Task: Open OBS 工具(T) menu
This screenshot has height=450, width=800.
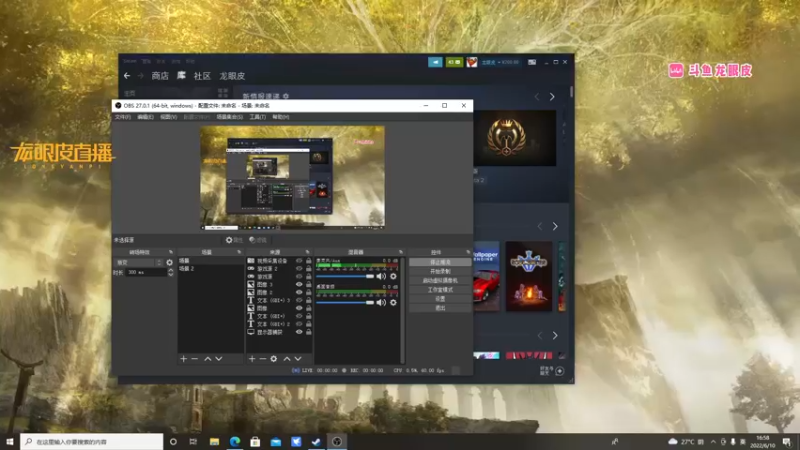Action: [x=258, y=117]
